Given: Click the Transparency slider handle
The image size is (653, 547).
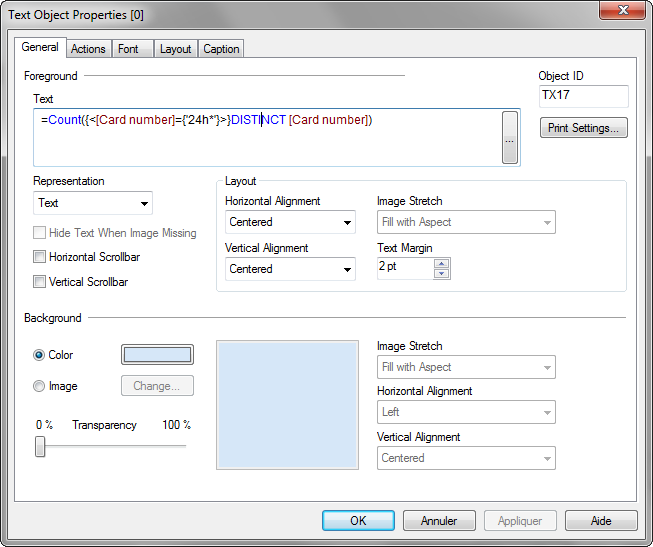Looking at the screenshot, I should pos(40,446).
